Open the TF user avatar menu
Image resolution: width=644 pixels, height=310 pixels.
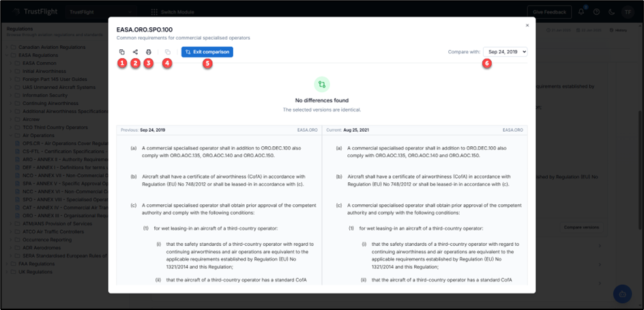coord(627,12)
